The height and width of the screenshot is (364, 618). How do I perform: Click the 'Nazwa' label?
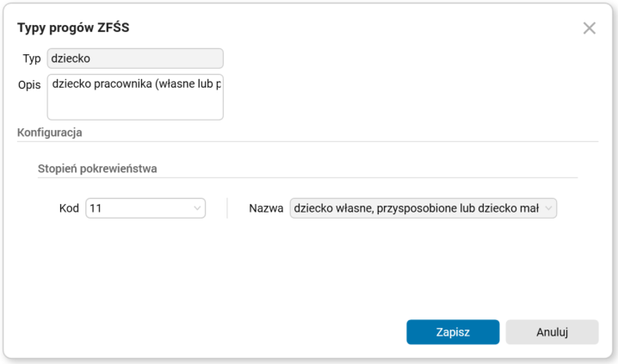tap(266, 208)
